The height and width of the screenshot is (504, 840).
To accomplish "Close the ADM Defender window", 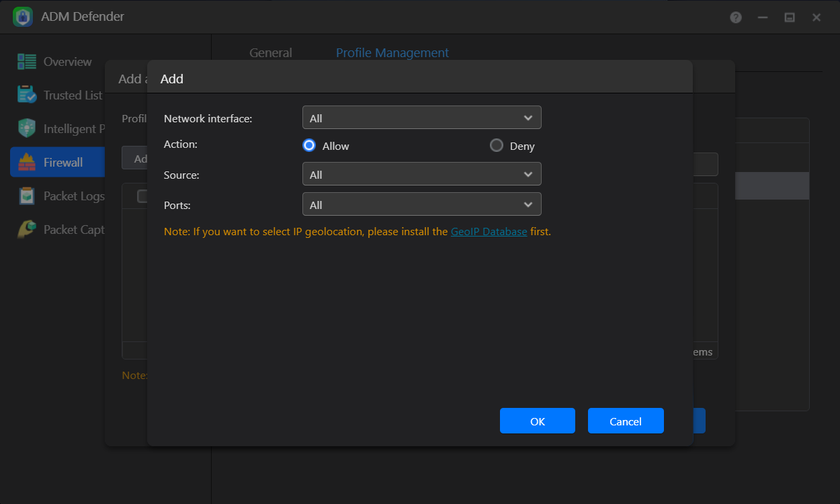I will point(816,17).
